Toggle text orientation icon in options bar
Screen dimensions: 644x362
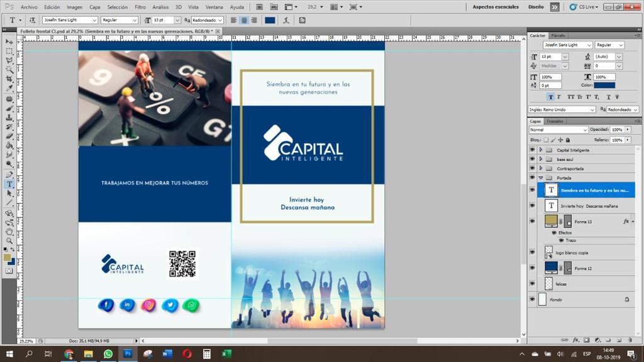[32, 20]
